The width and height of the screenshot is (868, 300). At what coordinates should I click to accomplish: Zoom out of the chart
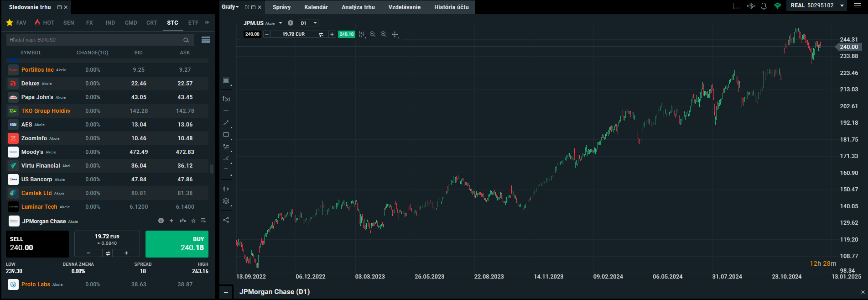click(x=373, y=34)
